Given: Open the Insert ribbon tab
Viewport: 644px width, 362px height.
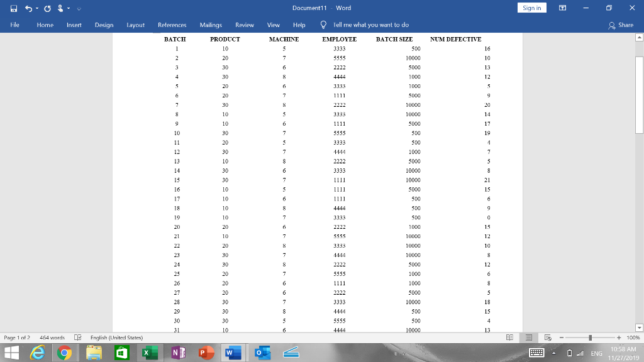Looking at the screenshot, I should coord(74,25).
